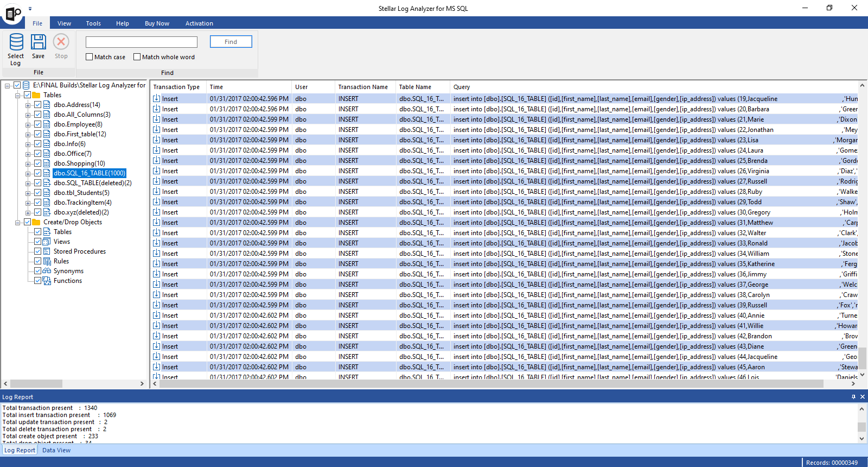Open the Activation tab

[x=199, y=23]
